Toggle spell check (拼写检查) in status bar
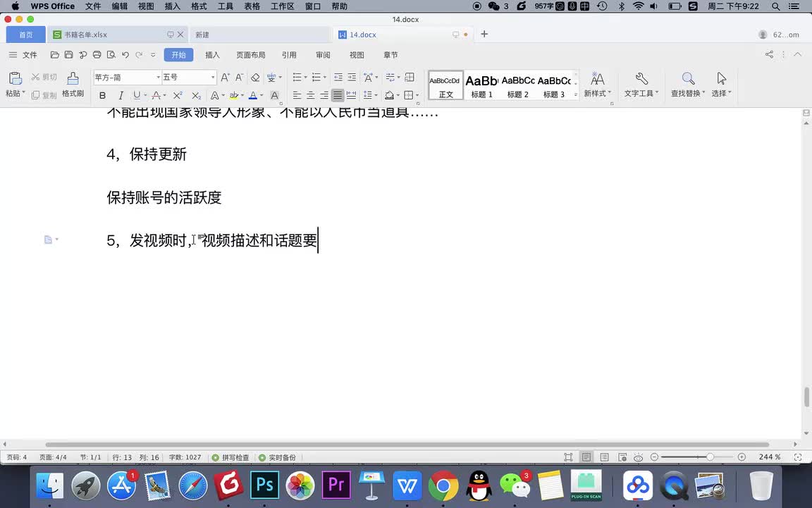Screen dimensions: 812x508 click(x=230, y=457)
